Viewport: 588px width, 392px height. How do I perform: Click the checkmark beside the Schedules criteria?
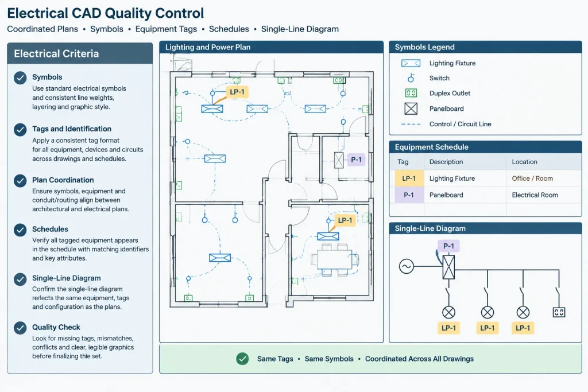20,230
